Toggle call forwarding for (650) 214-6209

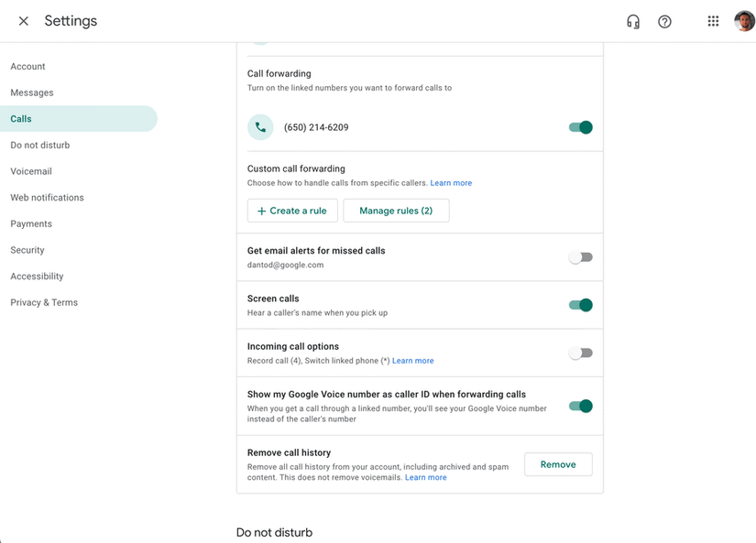pos(581,127)
